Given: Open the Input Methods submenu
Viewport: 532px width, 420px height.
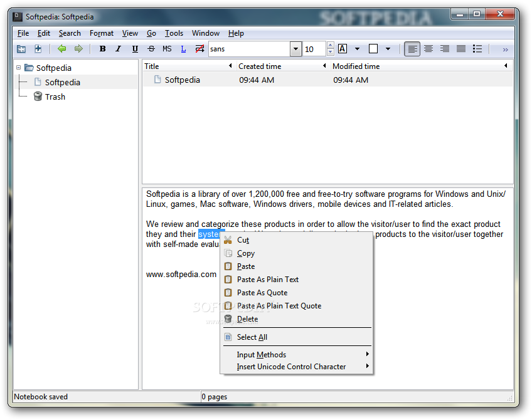Looking at the screenshot, I should (x=297, y=355).
